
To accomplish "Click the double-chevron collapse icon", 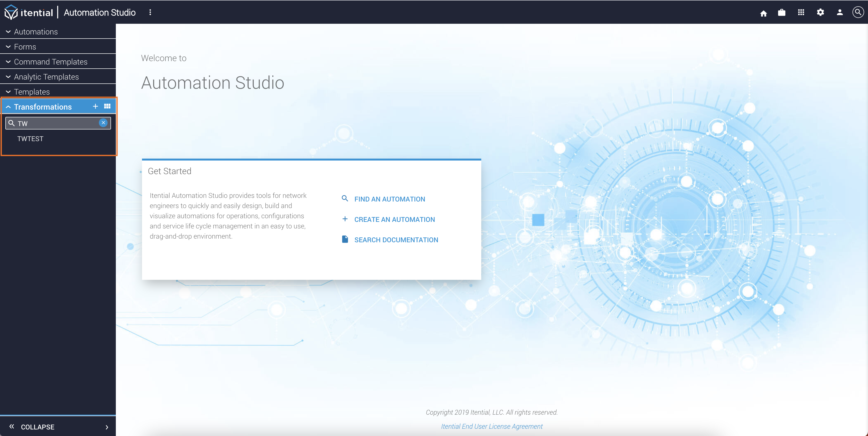I will (12, 427).
